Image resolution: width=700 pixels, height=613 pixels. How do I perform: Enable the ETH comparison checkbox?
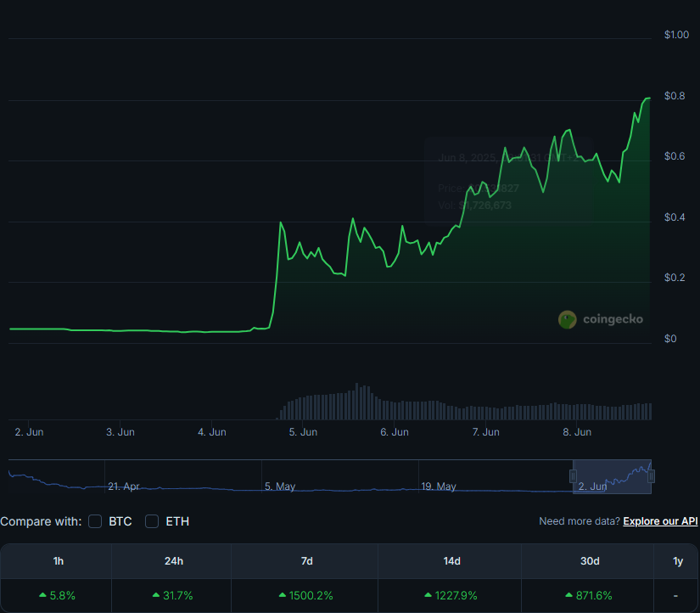(151, 521)
